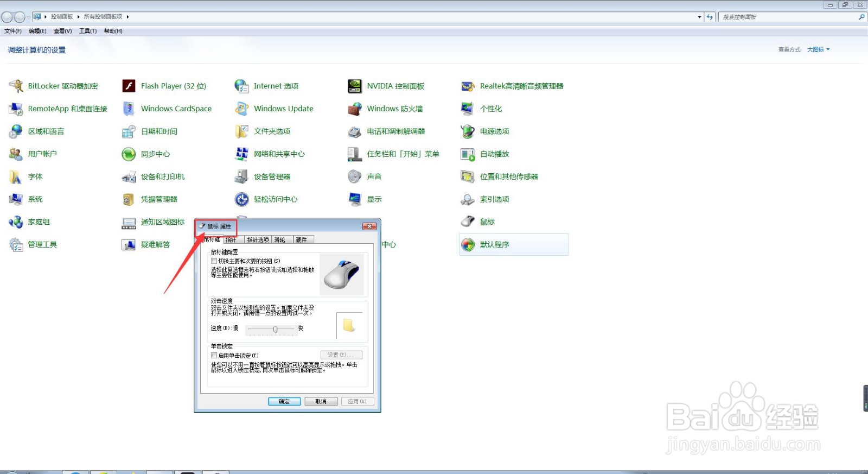Open 同步中心 icon
This screenshot has height=474, width=868.
click(x=129, y=154)
